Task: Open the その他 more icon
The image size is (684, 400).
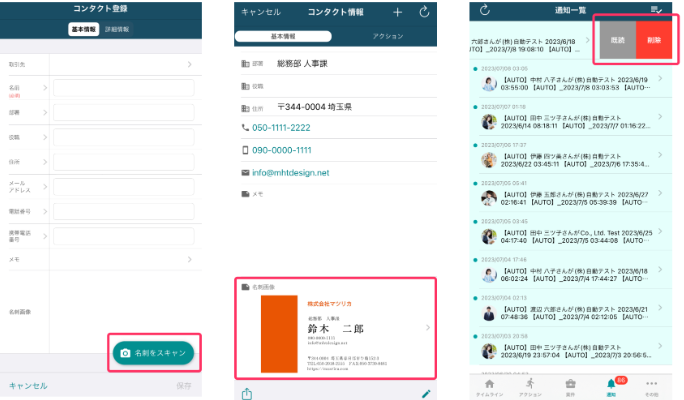Action: [x=651, y=386]
